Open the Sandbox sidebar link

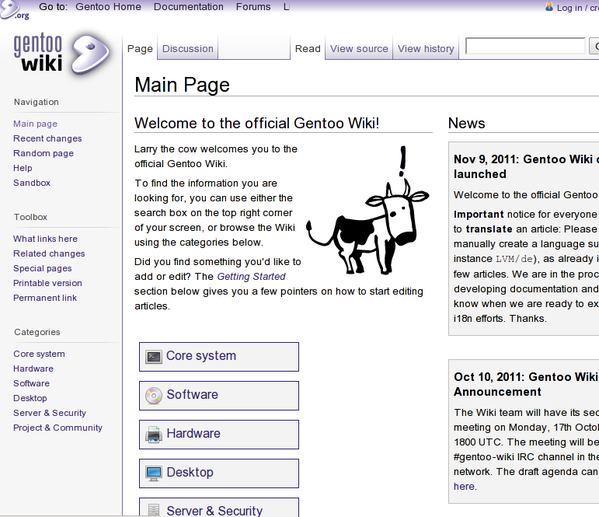(32, 183)
